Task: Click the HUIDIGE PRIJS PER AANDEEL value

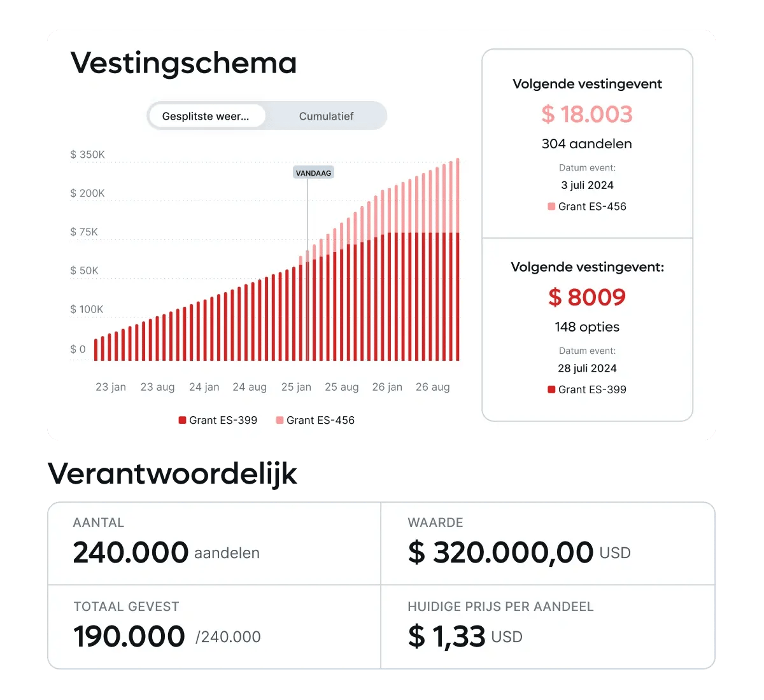Action: (465, 636)
